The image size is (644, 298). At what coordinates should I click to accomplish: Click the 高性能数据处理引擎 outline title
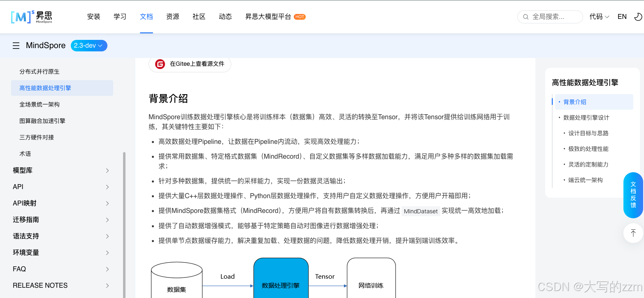[x=585, y=83]
